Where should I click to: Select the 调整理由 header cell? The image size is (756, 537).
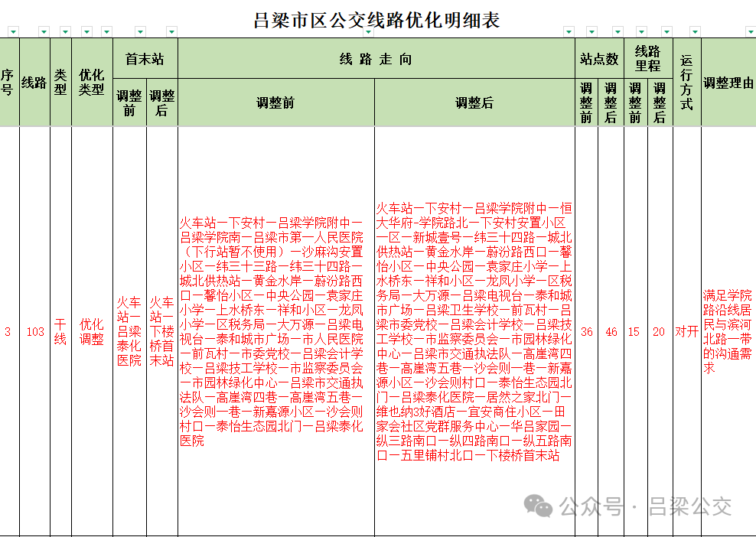pos(728,83)
